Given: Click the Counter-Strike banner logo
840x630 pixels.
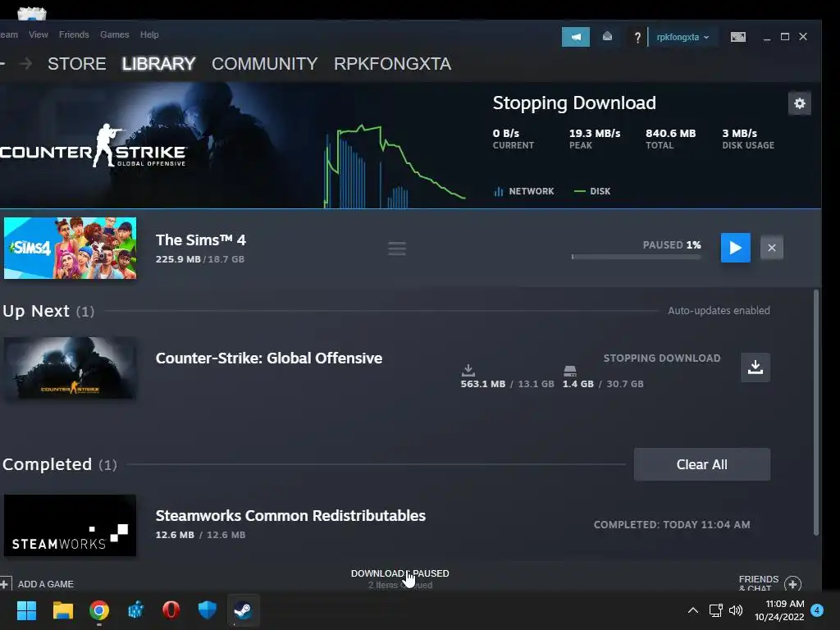Looking at the screenshot, I should (x=94, y=146).
